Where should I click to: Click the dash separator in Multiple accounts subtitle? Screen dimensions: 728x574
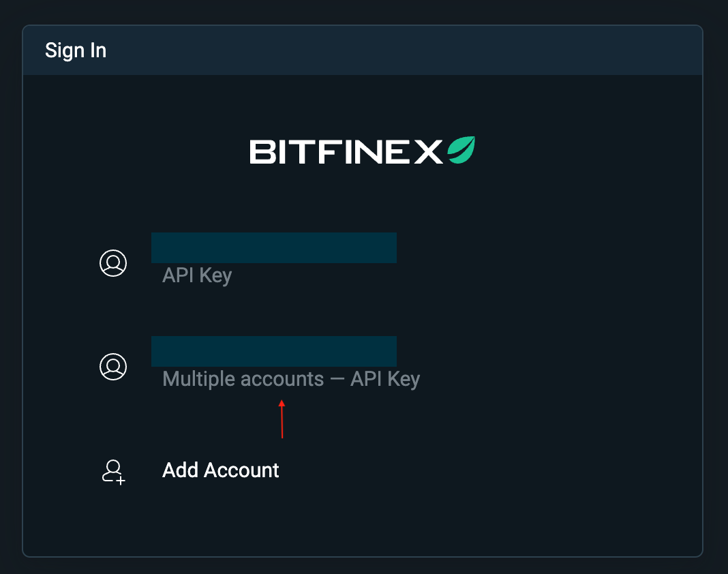point(337,380)
